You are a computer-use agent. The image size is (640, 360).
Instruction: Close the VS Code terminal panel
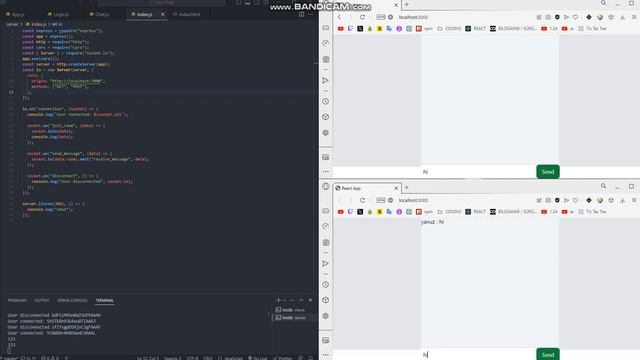click(x=310, y=300)
